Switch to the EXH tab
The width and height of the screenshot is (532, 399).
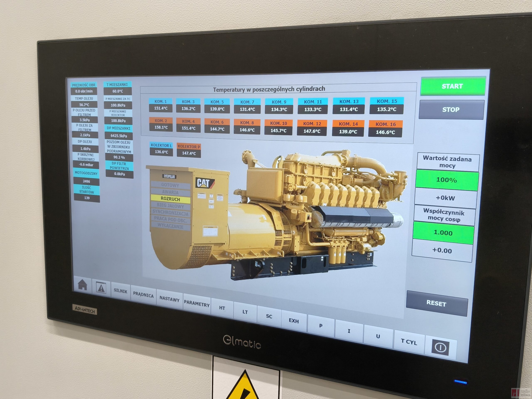(294, 321)
